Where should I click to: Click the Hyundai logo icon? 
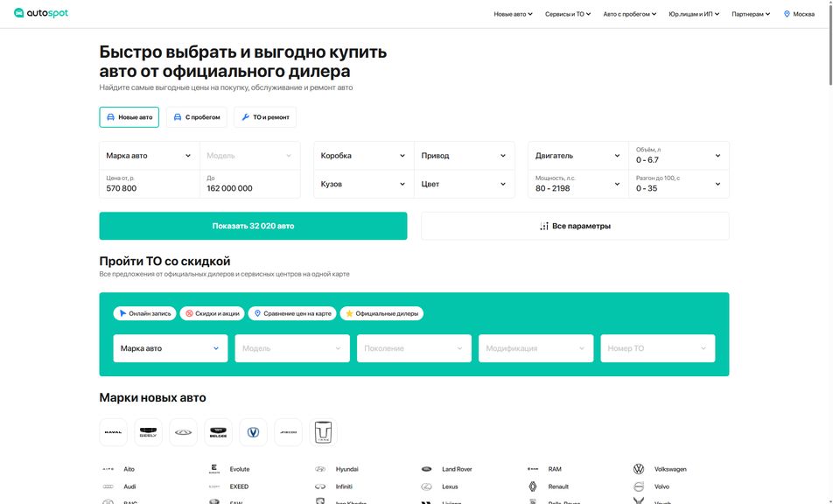320,469
